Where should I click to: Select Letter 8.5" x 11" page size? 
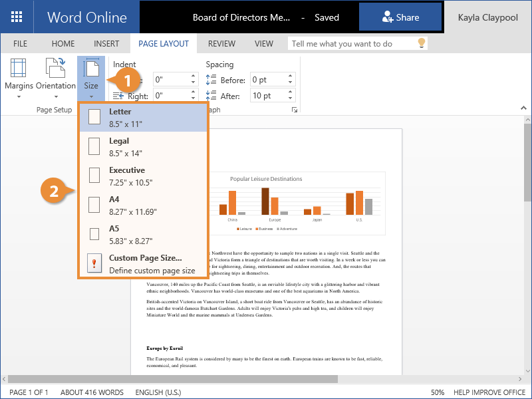(x=144, y=117)
